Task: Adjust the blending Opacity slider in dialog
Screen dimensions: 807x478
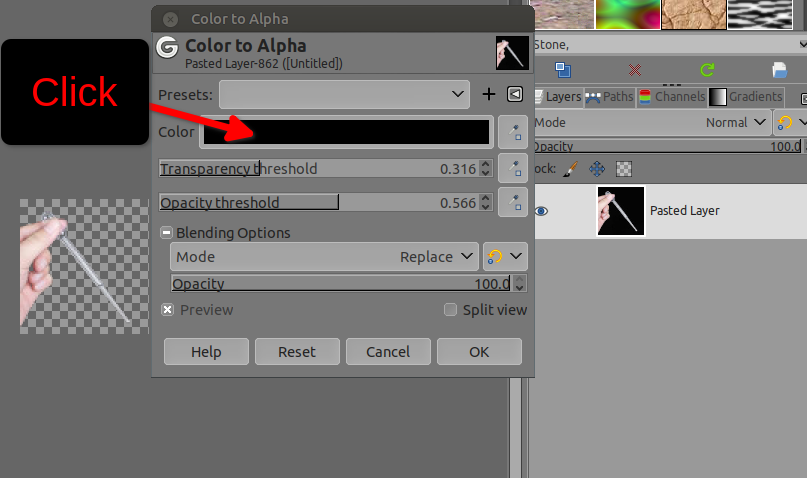Action: tap(341, 284)
